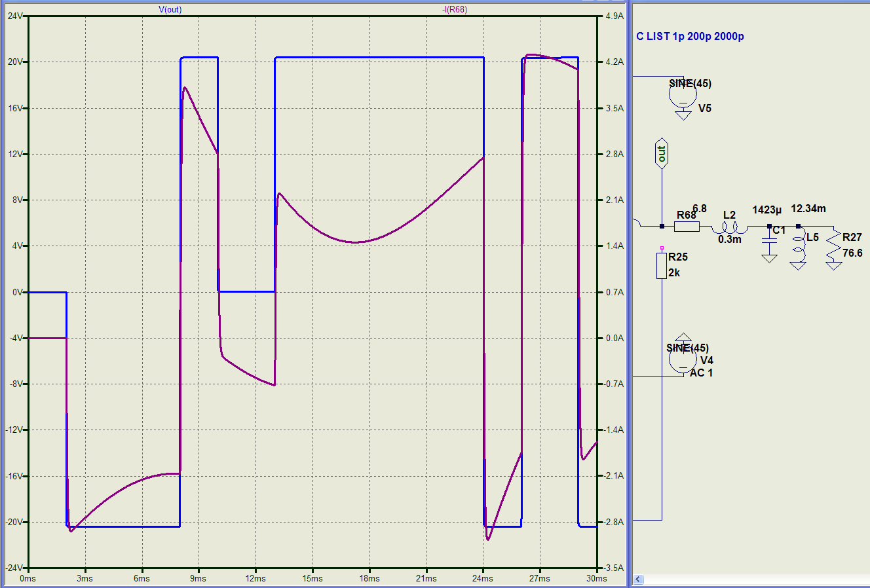Click R68 value 6.8
This screenshot has height=588, width=870.
click(700, 209)
